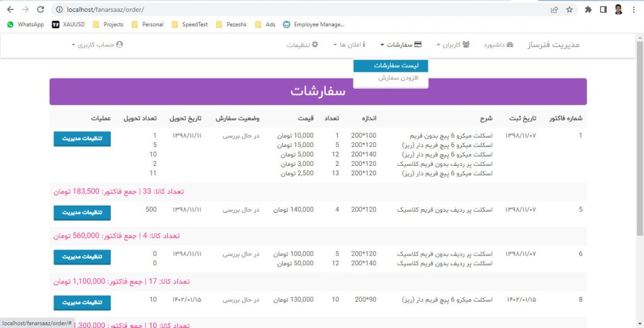Click total line جمع فاکتور 1,100,000 تومان
Viewport: 644px width, 328px height.
point(121,282)
